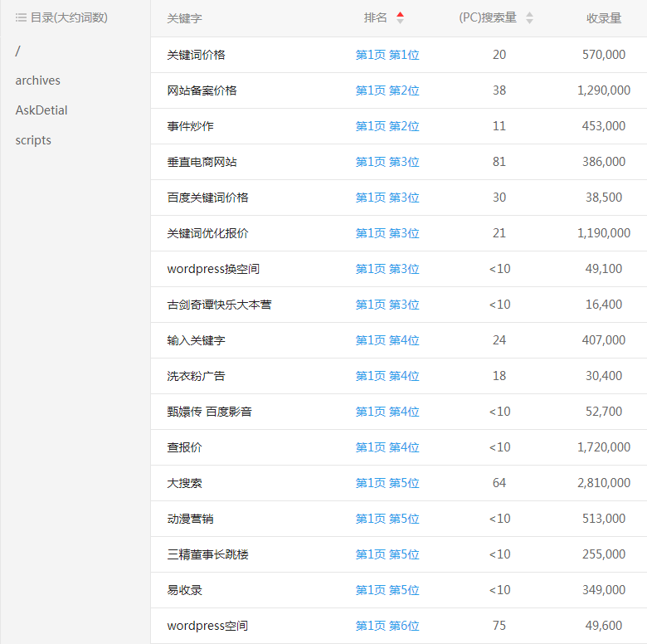Viewport: 647px width, 644px height.
Task: Click the 关键字 column header
Action: pos(184,18)
